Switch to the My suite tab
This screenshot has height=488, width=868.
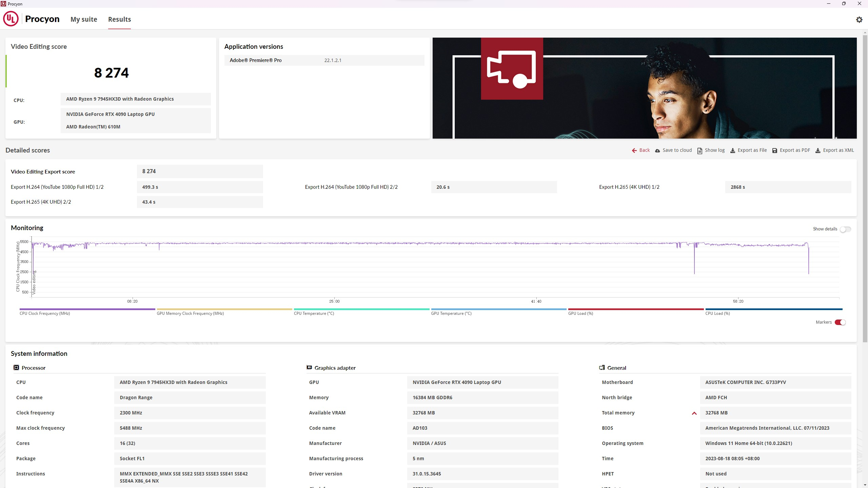(x=84, y=19)
